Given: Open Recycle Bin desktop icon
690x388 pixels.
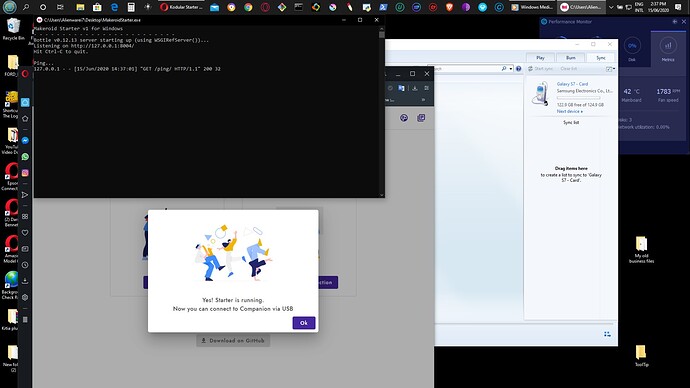Looking at the screenshot, I should [x=13, y=29].
